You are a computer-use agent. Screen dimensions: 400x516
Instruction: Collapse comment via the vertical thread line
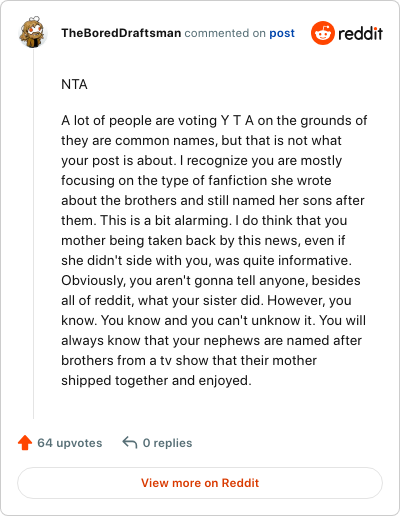click(x=33, y=233)
